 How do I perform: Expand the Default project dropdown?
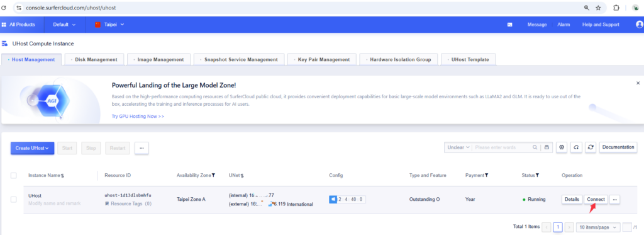(65, 25)
